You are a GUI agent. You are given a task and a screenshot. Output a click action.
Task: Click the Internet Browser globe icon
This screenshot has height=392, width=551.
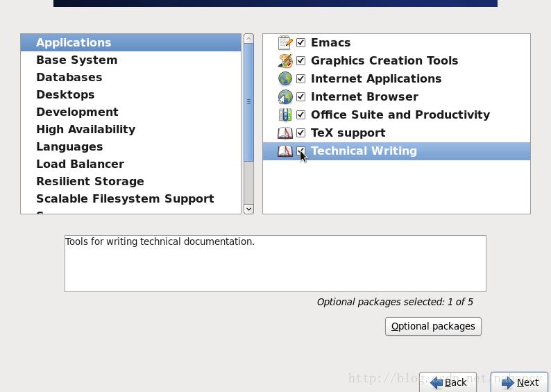pos(285,97)
